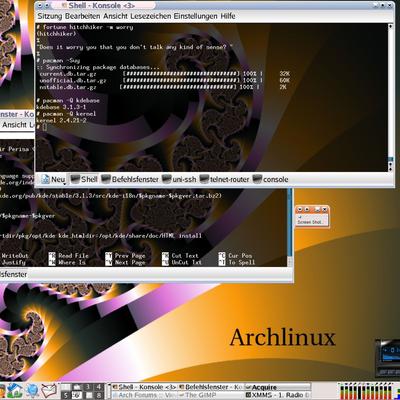Click the XMMS player window on desktop
Viewport: 400px width, 400px height.
[x=387, y=358]
